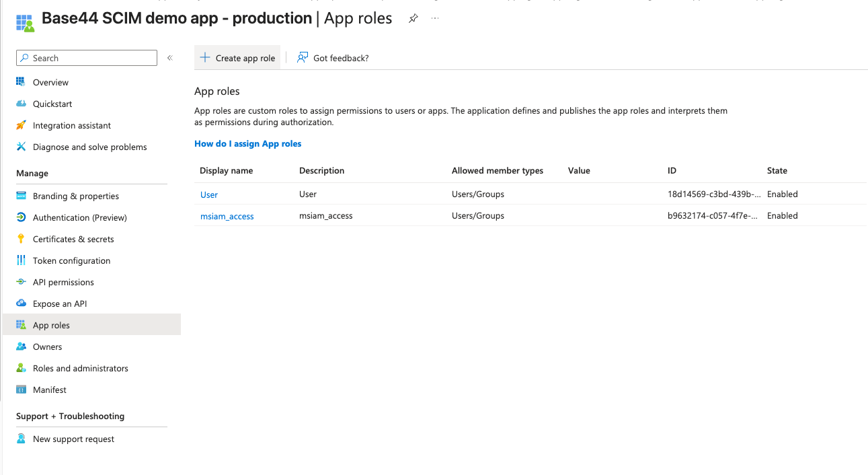Go to Roles and administrators
Viewport: 868px width, 475px height.
[x=81, y=368]
